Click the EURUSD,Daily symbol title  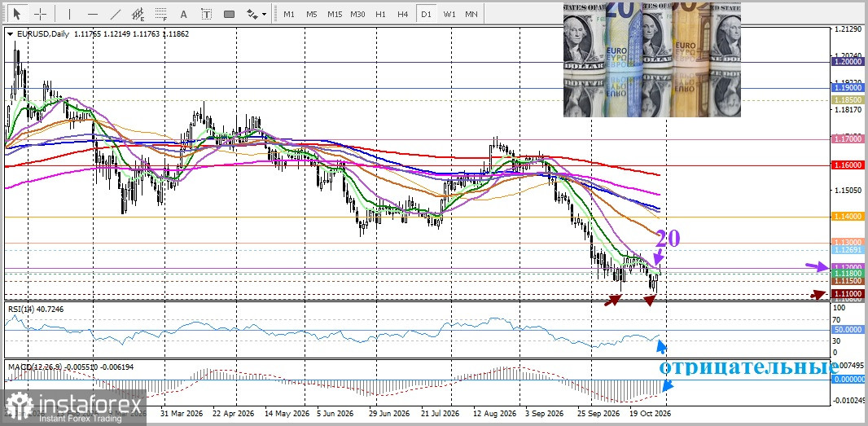click(43, 34)
